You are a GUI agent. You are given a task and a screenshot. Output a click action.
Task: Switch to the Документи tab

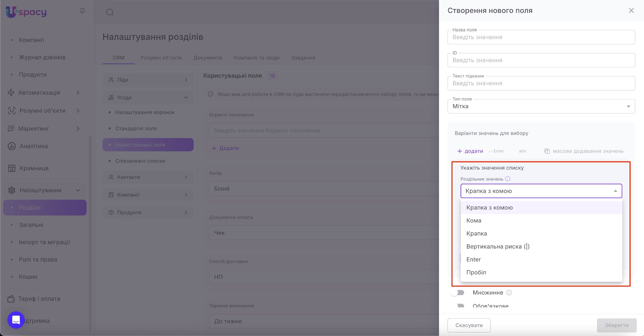(208, 58)
